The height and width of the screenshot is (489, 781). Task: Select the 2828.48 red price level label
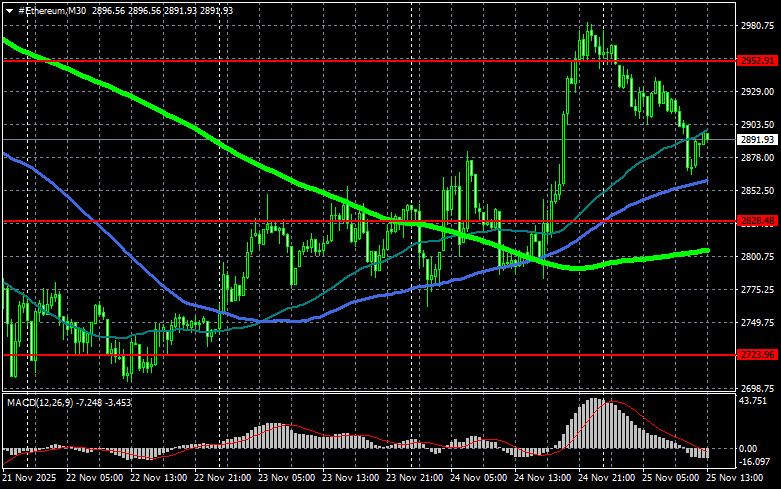click(758, 221)
